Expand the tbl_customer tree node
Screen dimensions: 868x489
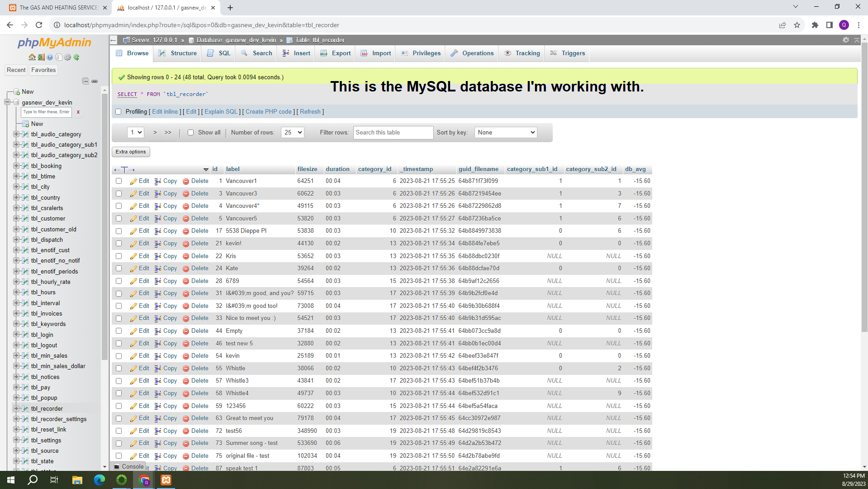click(x=16, y=218)
